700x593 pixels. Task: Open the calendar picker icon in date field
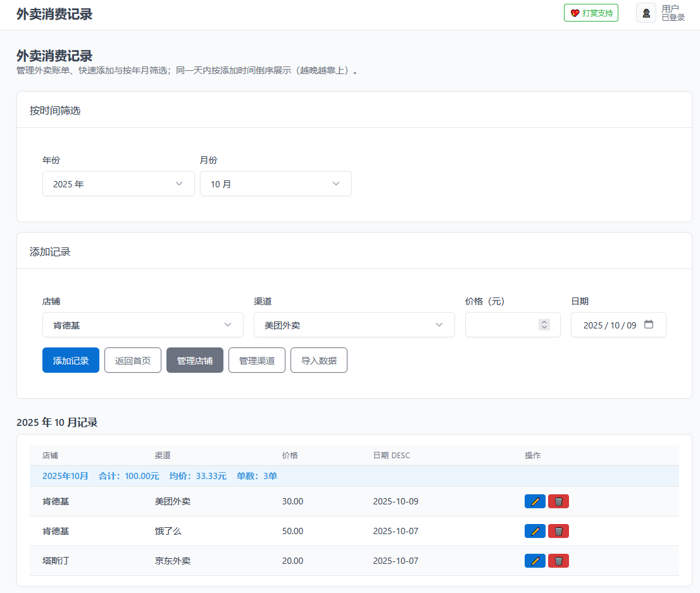coord(649,325)
